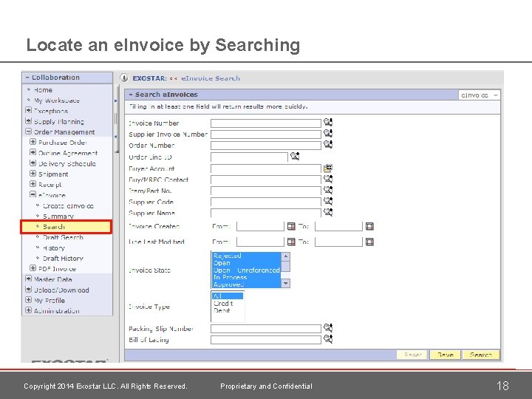Select the highlighted Search menu item
Screen dimensions: 532x399
[66, 227]
